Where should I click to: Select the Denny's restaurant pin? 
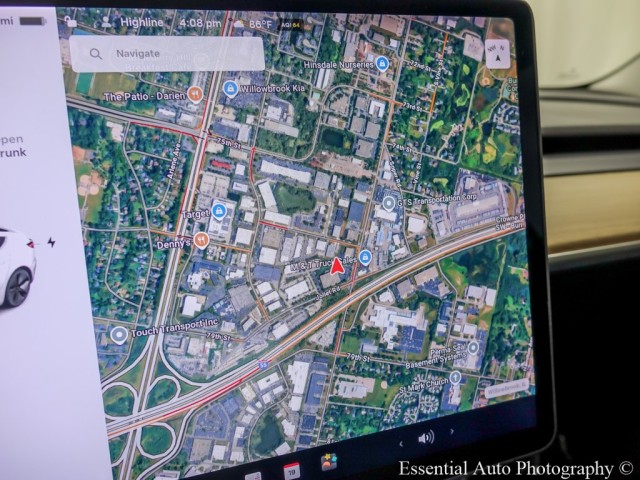[x=201, y=240]
